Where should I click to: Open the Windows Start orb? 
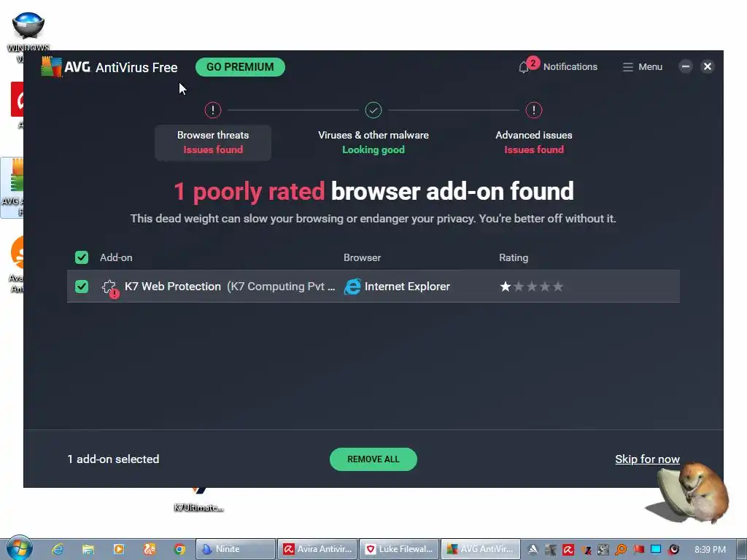pyautogui.click(x=20, y=548)
